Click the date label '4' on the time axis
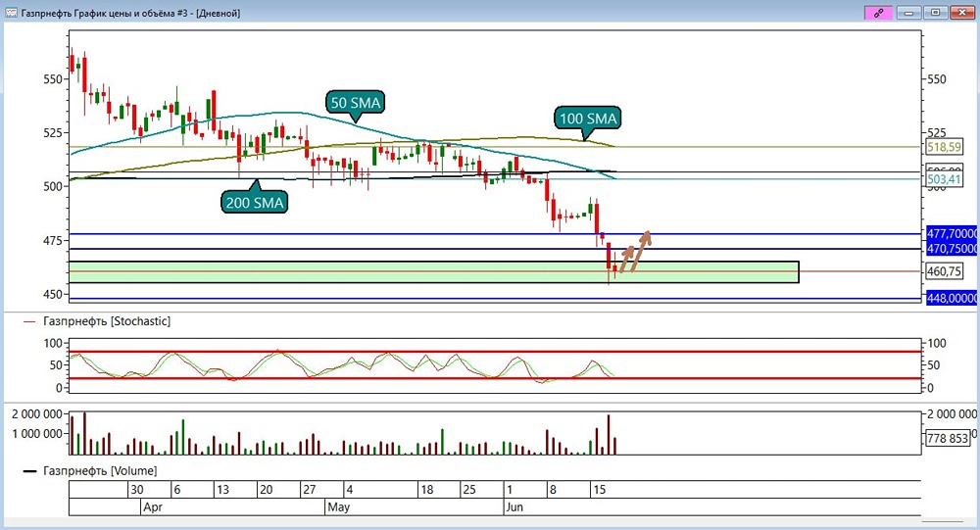This screenshot has width=980, height=530. [350, 490]
